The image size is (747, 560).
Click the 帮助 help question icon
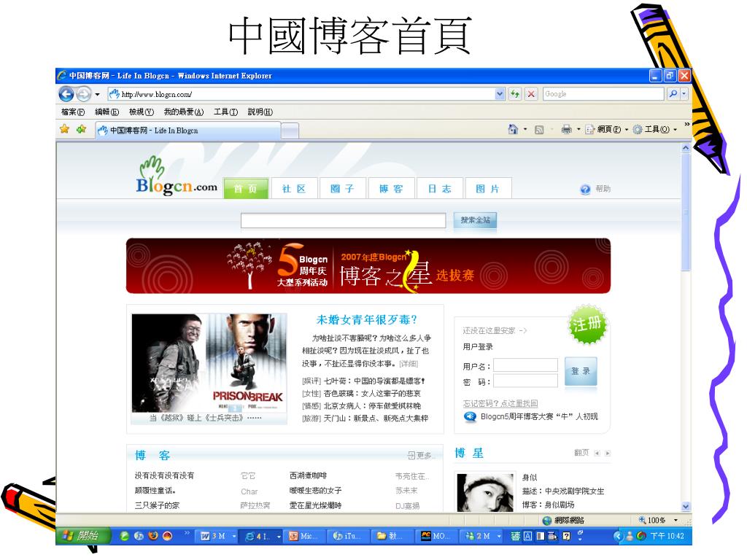click(x=585, y=189)
